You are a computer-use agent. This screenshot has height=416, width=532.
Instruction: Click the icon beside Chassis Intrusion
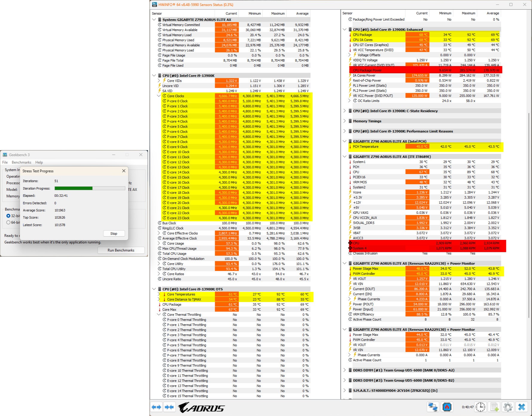(350, 253)
